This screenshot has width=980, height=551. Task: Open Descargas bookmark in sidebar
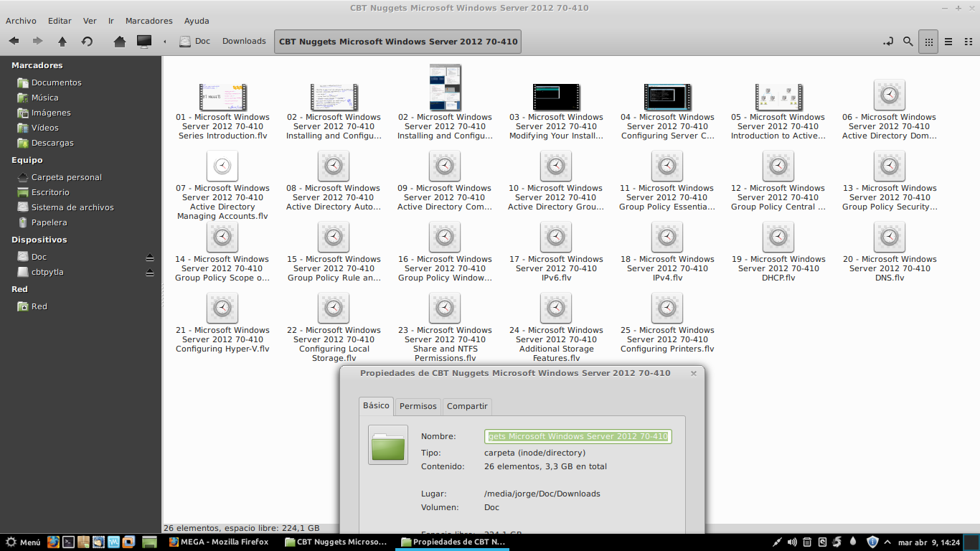(x=52, y=143)
